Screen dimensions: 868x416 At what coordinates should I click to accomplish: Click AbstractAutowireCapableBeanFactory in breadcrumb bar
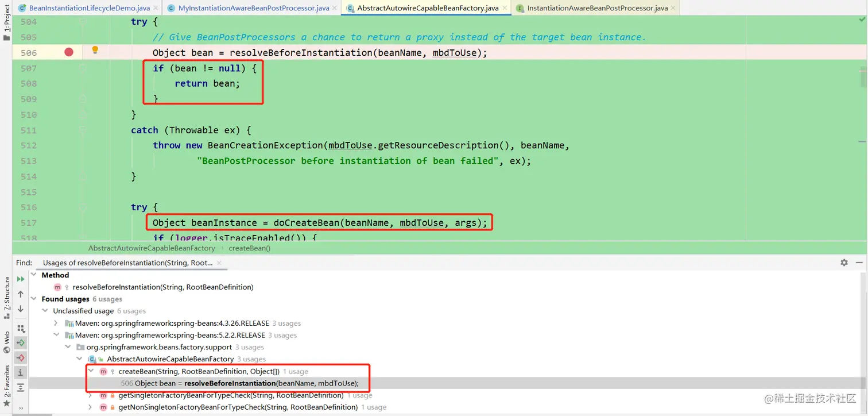(x=152, y=248)
